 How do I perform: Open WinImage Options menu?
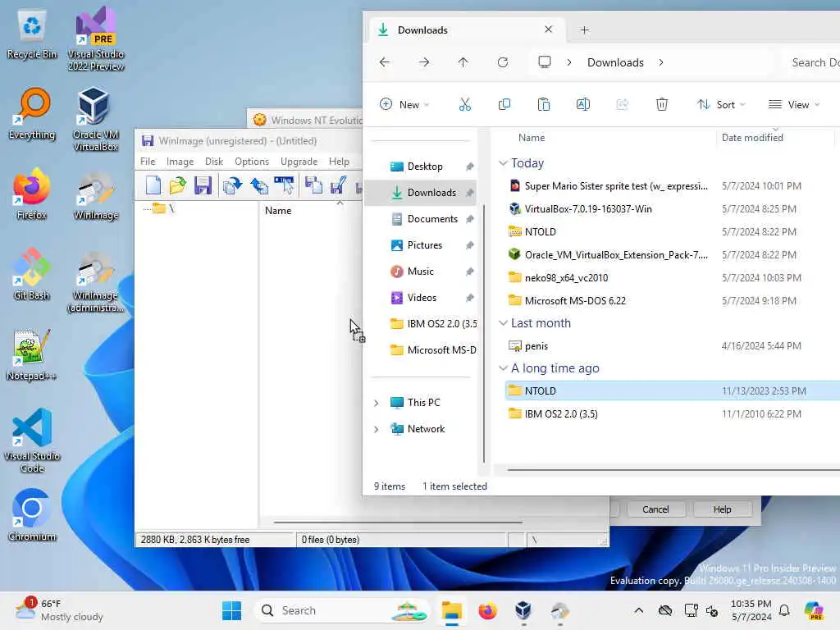coord(252,162)
